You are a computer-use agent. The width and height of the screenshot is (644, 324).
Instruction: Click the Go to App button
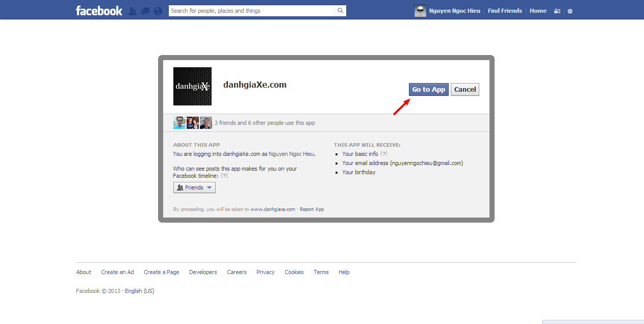pos(428,90)
